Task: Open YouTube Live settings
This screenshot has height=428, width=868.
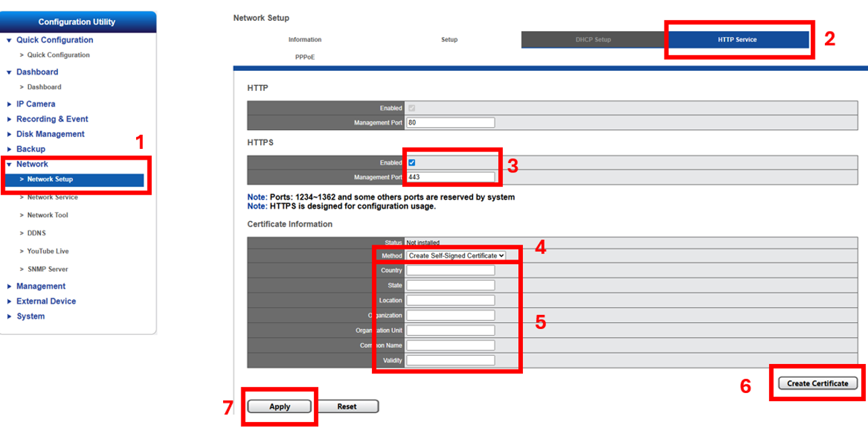Action: click(x=48, y=251)
